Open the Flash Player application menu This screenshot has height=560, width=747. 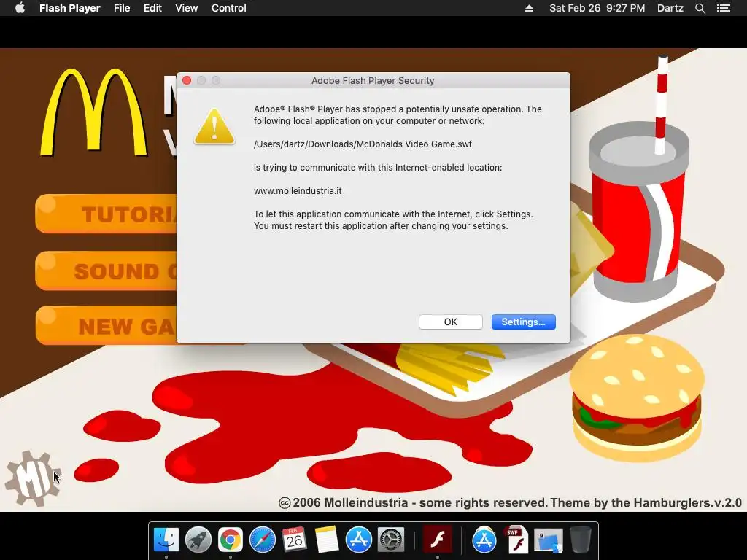click(69, 8)
